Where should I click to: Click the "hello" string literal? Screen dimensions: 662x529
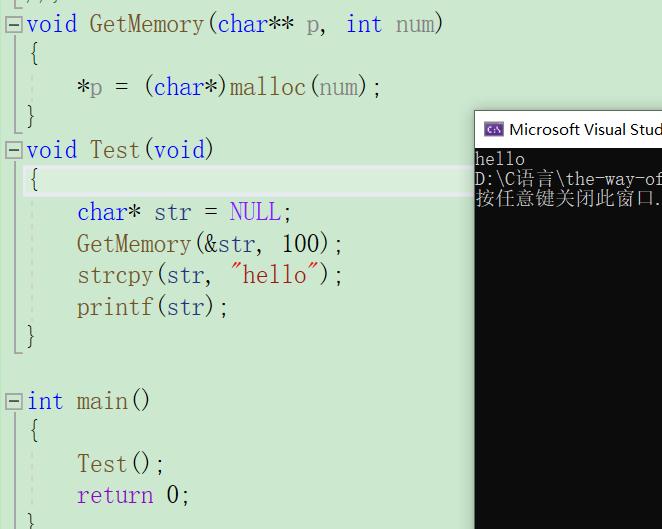(274, 275)
